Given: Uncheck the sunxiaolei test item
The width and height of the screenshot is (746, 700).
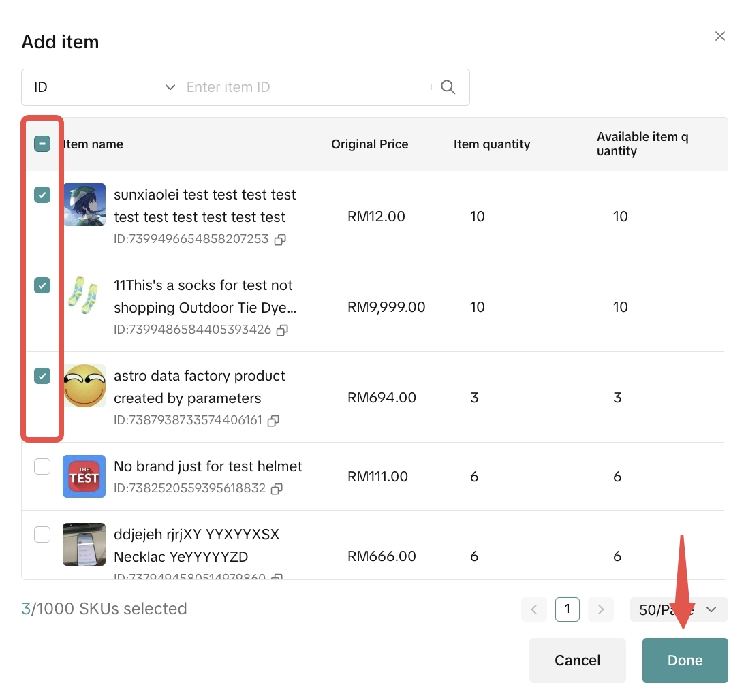Looking at the screenshot, I should pos(42,195).
